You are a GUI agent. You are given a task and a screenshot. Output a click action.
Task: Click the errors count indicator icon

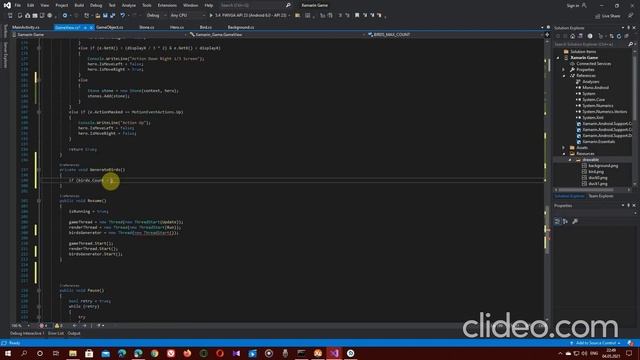[x=41, y=326]
